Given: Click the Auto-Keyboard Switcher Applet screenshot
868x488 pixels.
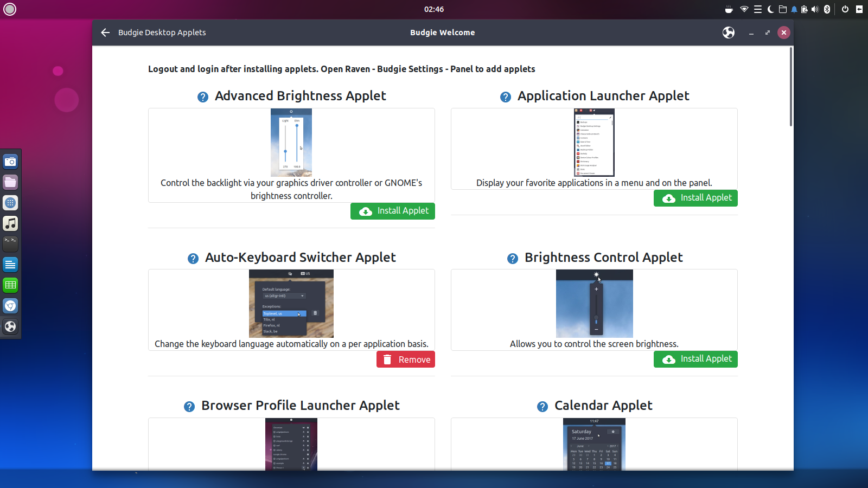Looking at the screenshot, I should point(291,304).
